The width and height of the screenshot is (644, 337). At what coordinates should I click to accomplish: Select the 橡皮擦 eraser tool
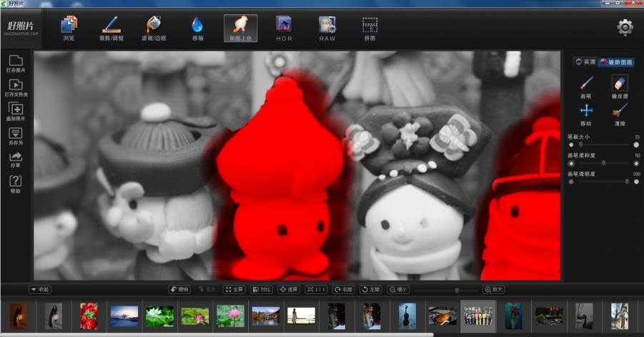(620, 84)
